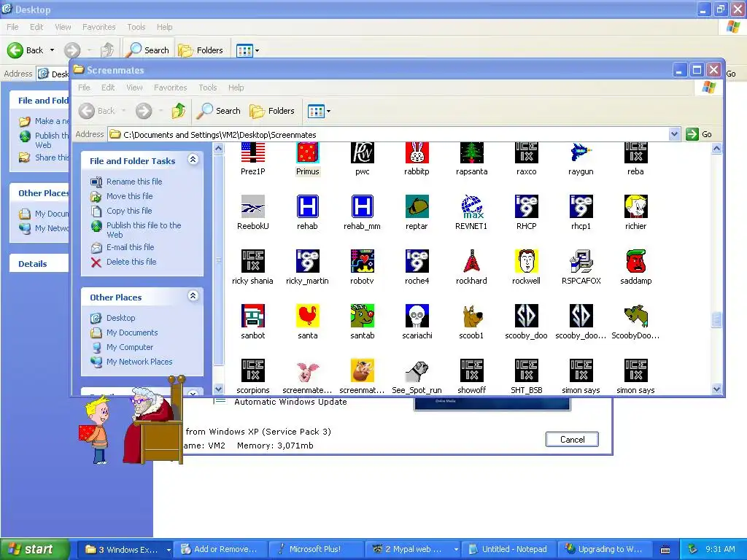Image resolution: width=747 pixels, height=560 pixels.
Task: Select the pwc file icon
Action: point(362,153)
